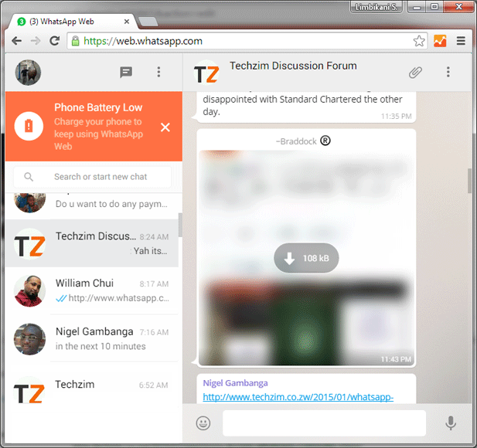Start a new chat with the message icon
The height and width of the screenshot is (448, 477).
pos(126,73)
